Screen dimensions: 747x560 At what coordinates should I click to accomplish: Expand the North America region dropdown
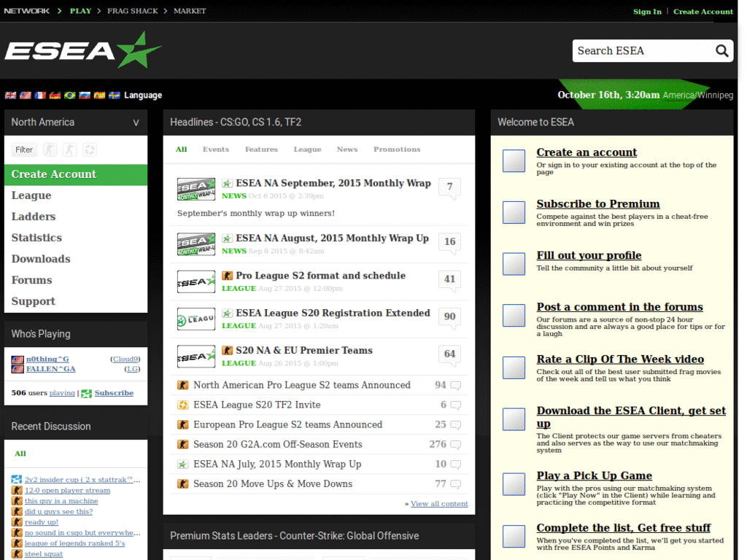coord(136,122)
